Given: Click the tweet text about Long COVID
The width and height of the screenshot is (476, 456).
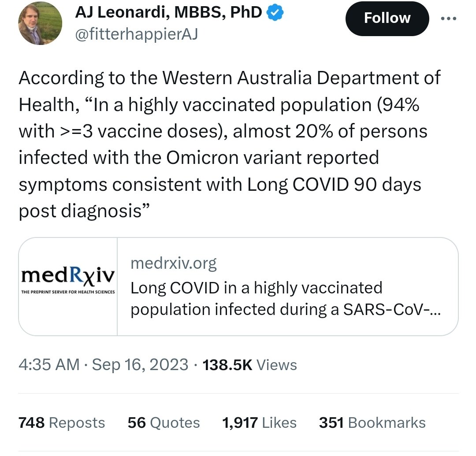Looking at the screenshot, I should pos(230,144).
